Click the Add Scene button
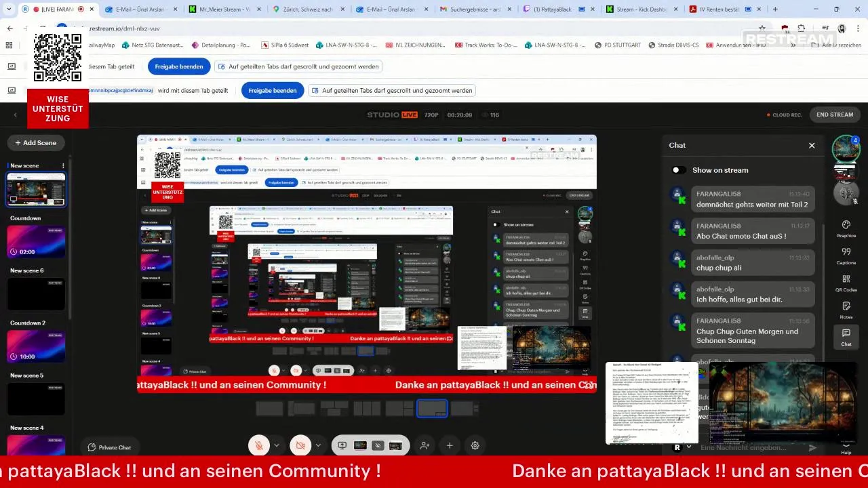Viewport: 868px width, 488px height. (x=36, y=143)
